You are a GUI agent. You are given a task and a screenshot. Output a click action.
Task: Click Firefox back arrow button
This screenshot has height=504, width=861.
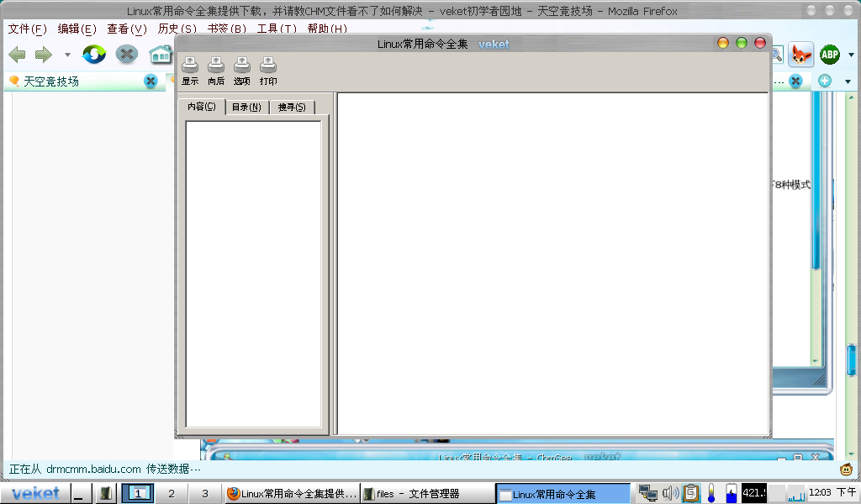pyautogui.click(x=18, y=55)
